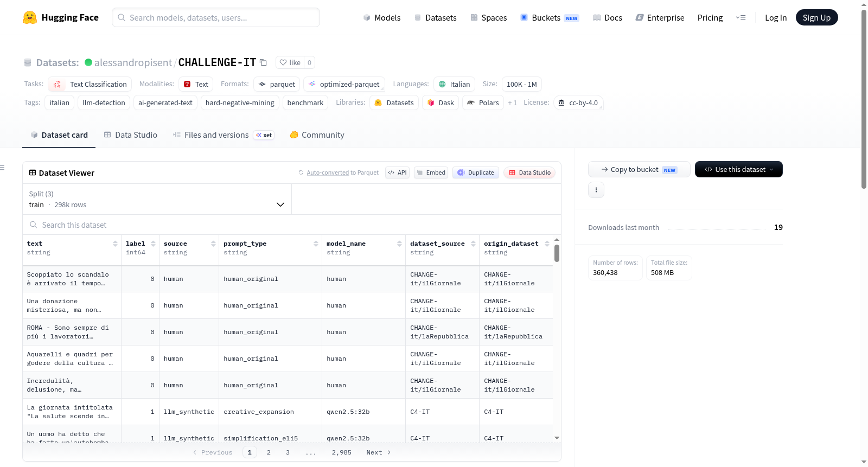Open Enterprise in the top navigation
Screen dimensions: 868x467
660,18
